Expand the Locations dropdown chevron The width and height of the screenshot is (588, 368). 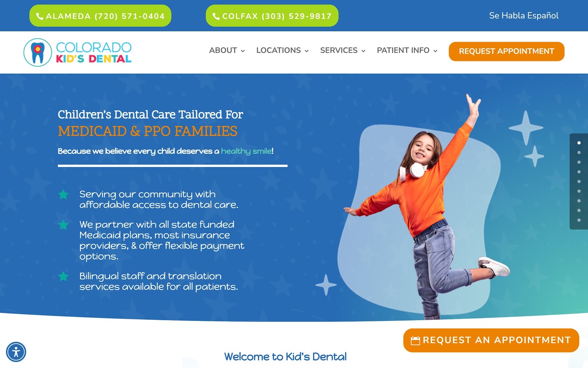click(x=306, y=51)
